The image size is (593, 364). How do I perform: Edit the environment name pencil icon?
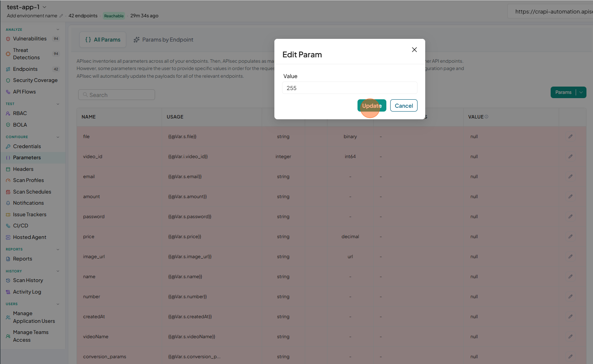pos(61,16)
